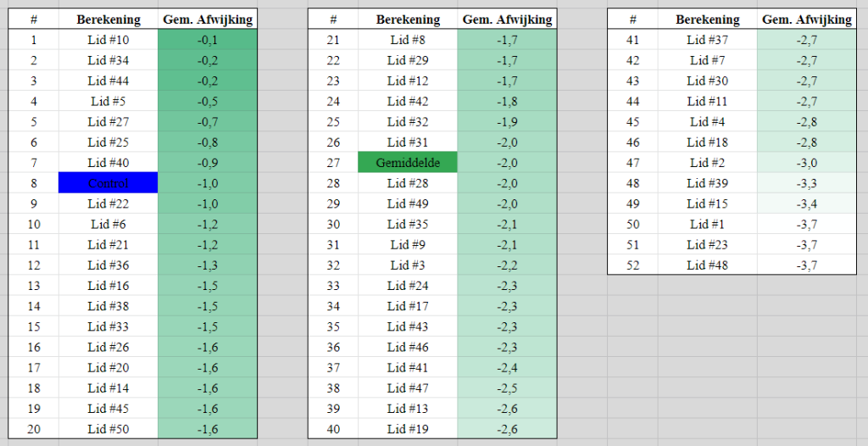Select the green Gemiddelde cell

coord(408,162)
